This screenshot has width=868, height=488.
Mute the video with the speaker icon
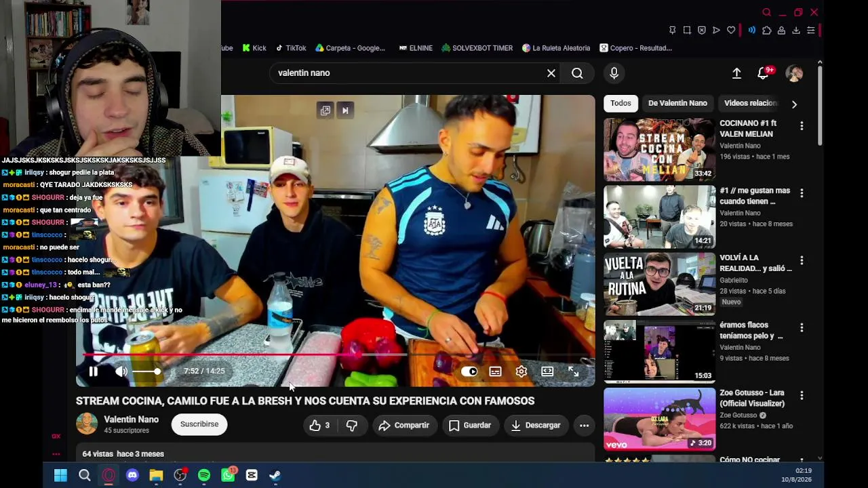(121, 371)
